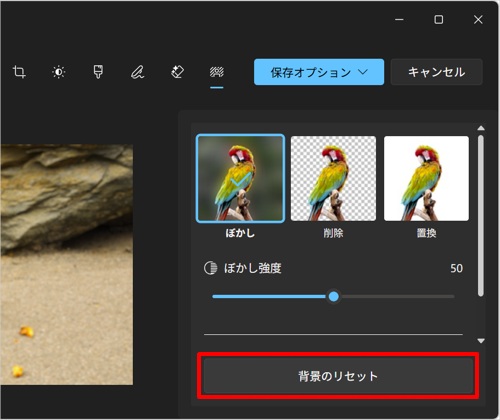Close the Photos window
Viewport: 500px width, 420px height.
[478, 20]
